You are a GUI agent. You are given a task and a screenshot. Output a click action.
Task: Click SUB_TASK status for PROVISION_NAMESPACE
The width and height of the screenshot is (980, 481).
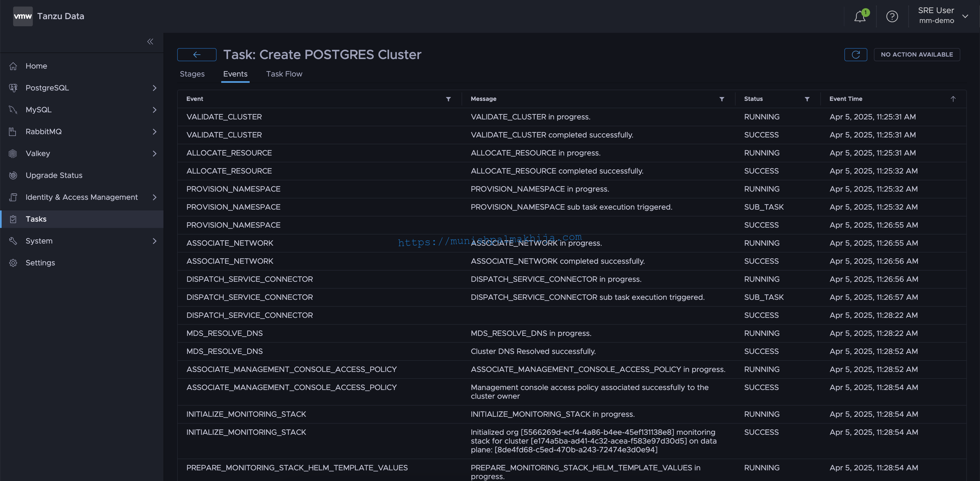pos(763,207)
